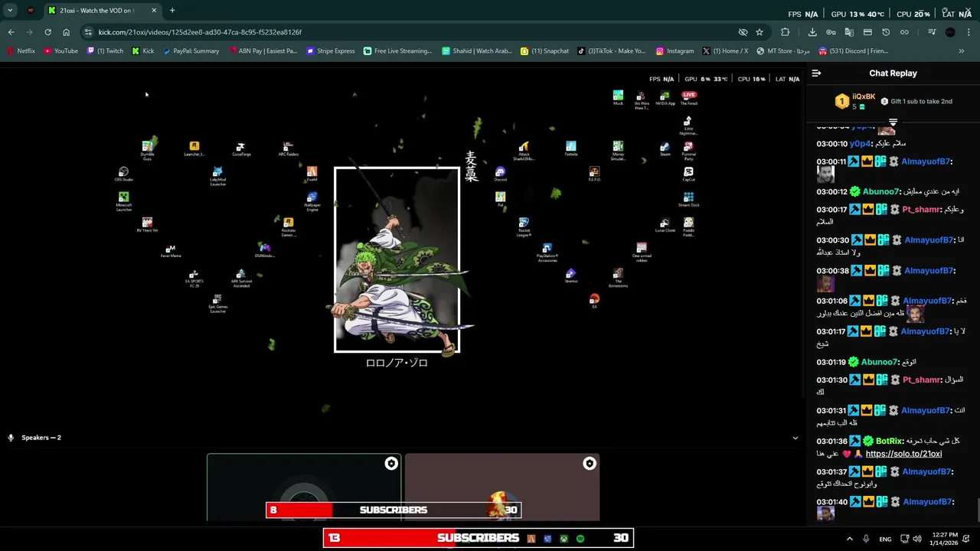Open the FiveM desktop icon
Image resolution: width=980 pixels, height=551 pixels.
coord(312,174)
